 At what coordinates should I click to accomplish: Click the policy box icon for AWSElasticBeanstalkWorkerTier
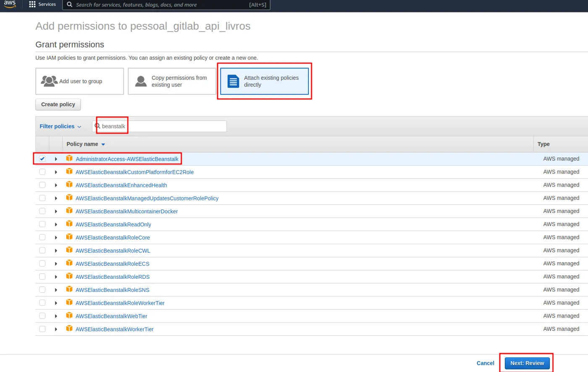tap(69, 328)
